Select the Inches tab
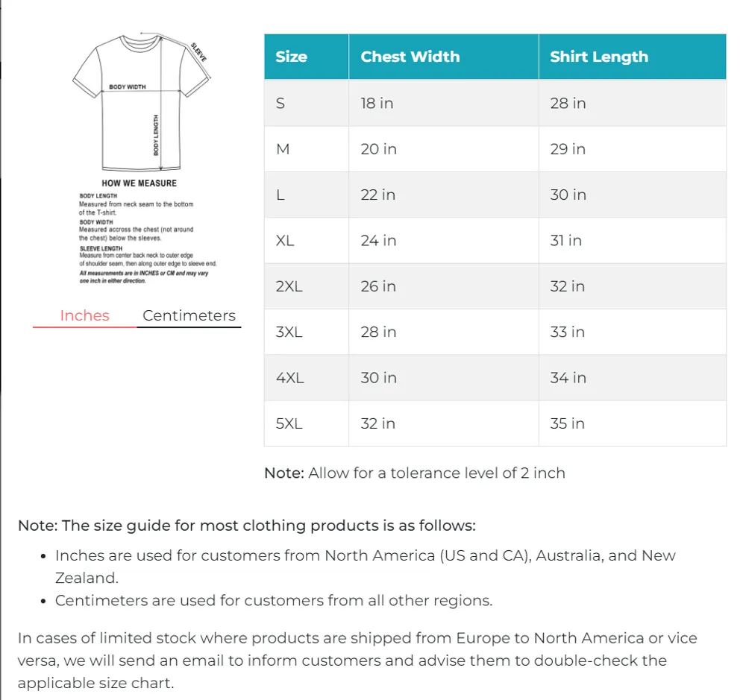The width and height of the screenshot is (746, 700). click(85, 316)
